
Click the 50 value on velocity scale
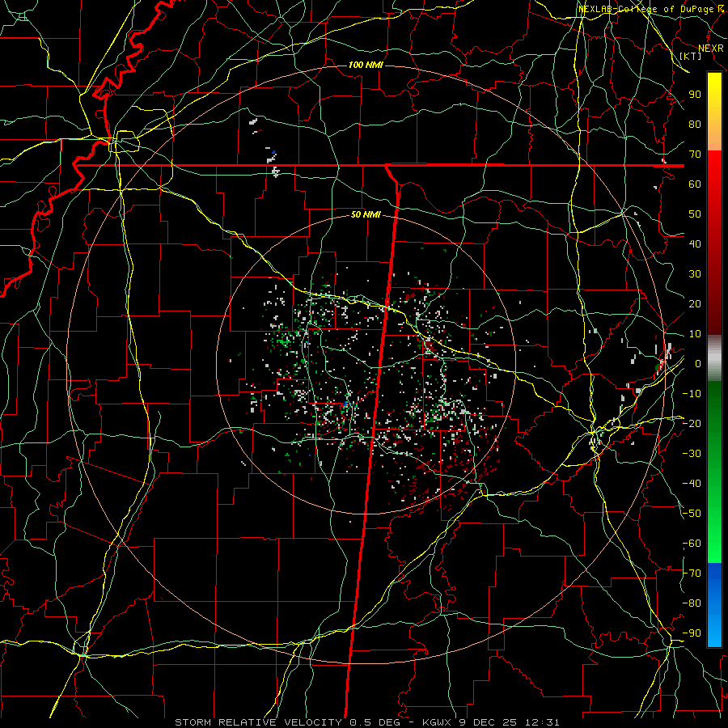[695, 214]
